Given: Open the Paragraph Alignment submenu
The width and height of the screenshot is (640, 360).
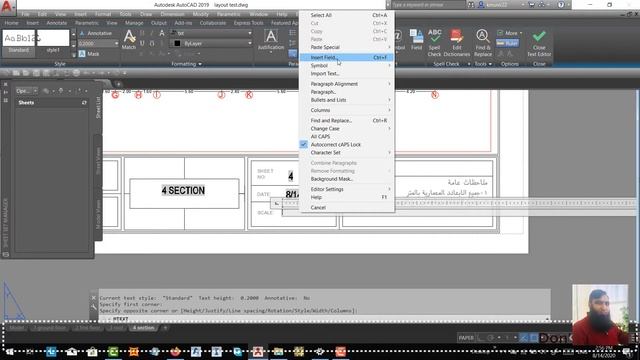Looking at the screenshot, I should 347,84.
